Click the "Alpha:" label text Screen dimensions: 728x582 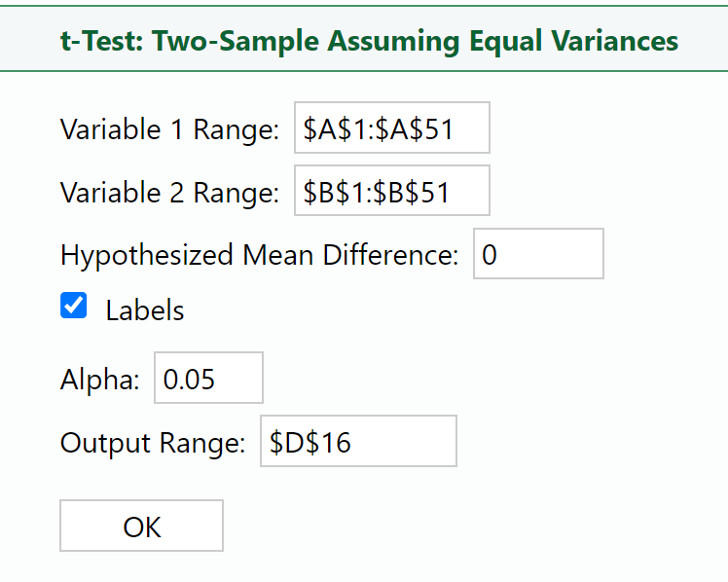[100, 379]
